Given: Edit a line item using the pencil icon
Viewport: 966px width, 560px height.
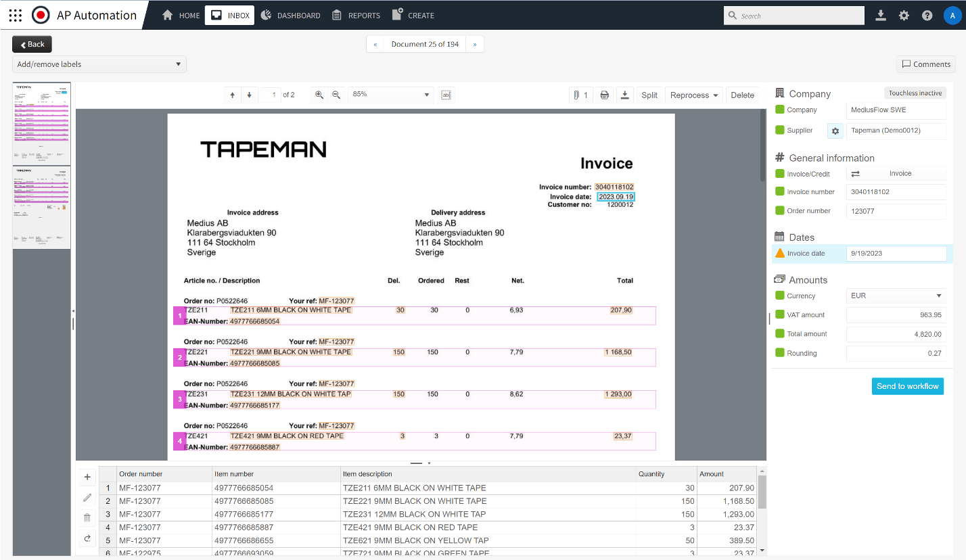Looking at the screenshot, I should point(87,497).
